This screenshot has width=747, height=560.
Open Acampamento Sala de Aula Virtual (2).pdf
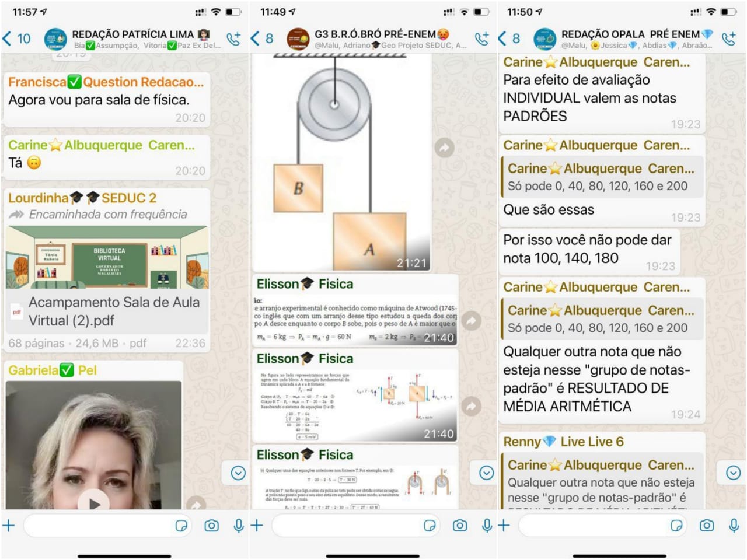coord(107,311)
